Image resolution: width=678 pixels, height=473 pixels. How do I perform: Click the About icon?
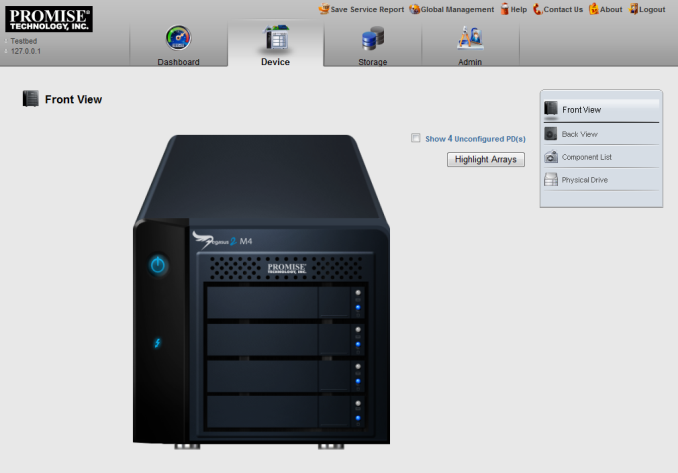[x=594, y=9]
